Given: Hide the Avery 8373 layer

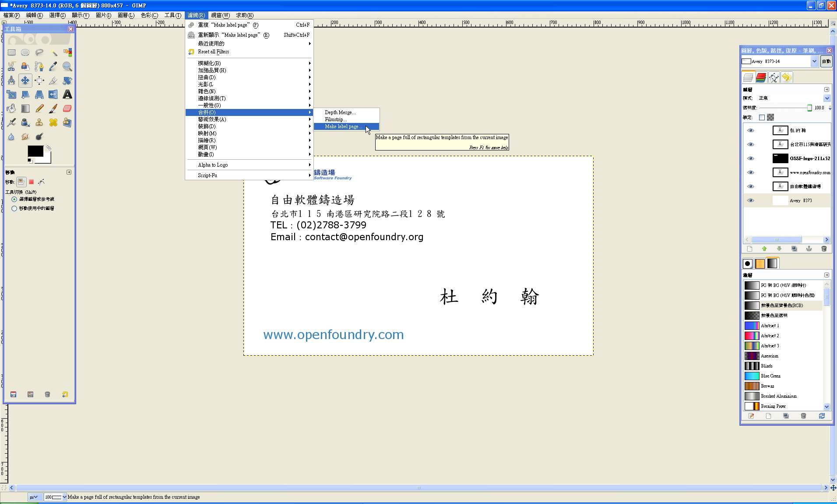Looking at the screenshot, I should [751, 200].
